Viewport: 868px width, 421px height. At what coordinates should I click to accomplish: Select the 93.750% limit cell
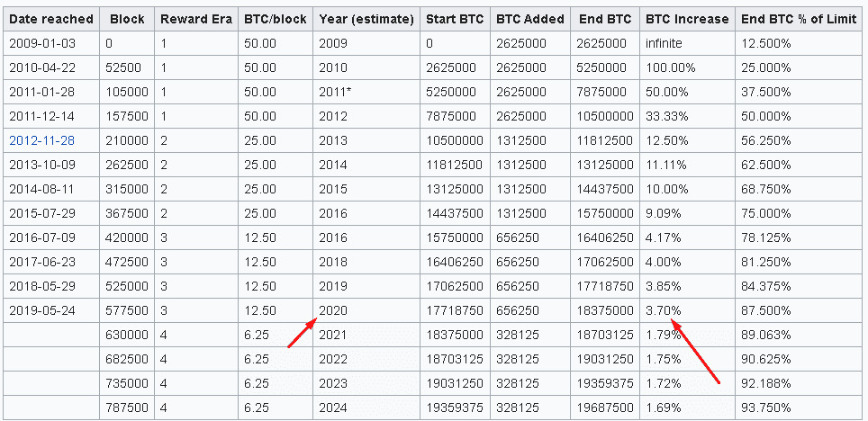pyautogui.click(x=765, y=408)
